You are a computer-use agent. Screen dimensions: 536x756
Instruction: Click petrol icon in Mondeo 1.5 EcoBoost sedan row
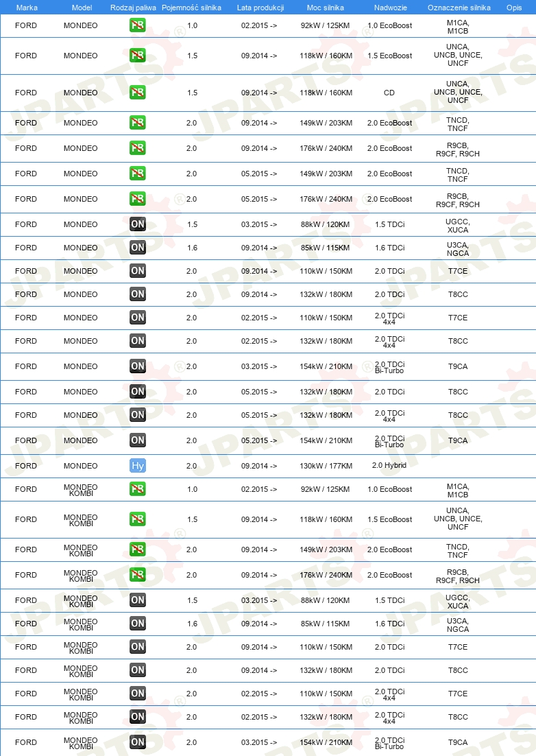(138, 56)
